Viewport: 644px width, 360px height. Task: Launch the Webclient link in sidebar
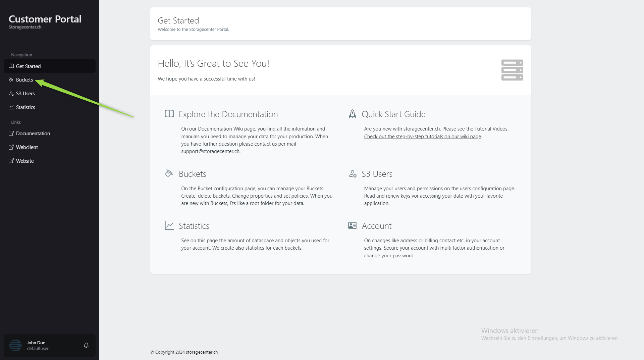pos(27,147)
